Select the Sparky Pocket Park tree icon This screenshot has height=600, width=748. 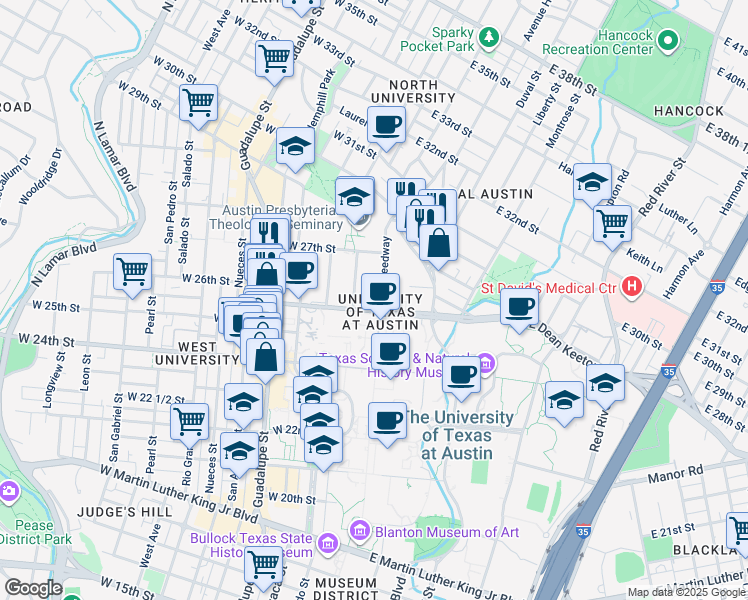coord(489,38)
